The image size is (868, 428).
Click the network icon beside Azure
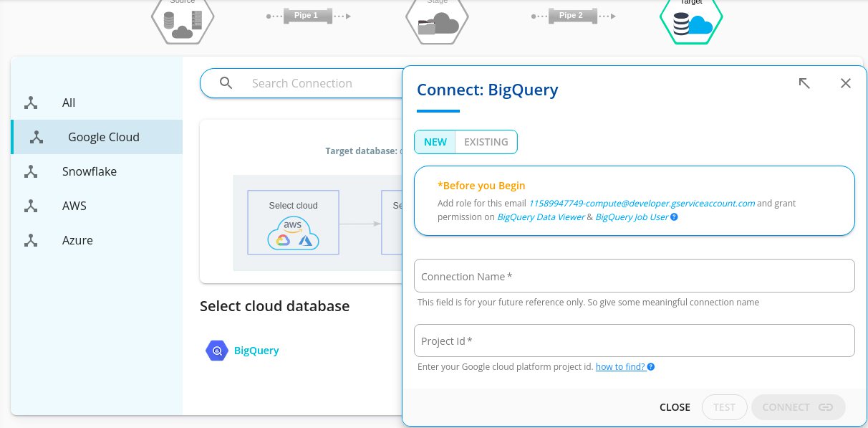[x=31, y=240]
